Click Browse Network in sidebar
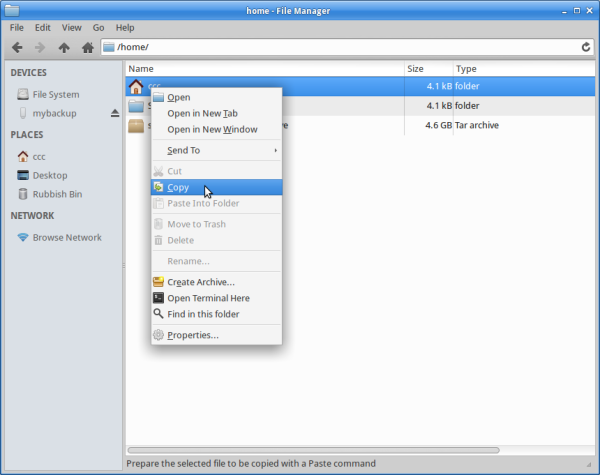This screenshot has height=475, width=600. click(x=67, y=237)
